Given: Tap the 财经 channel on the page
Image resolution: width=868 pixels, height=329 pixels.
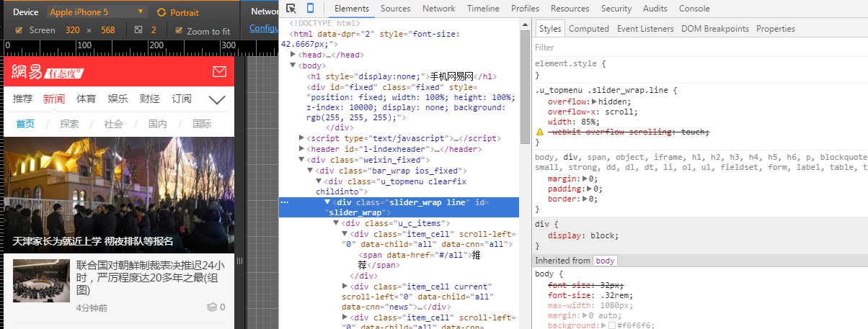Looking at the screenshot, I should [x=150, y=99].
